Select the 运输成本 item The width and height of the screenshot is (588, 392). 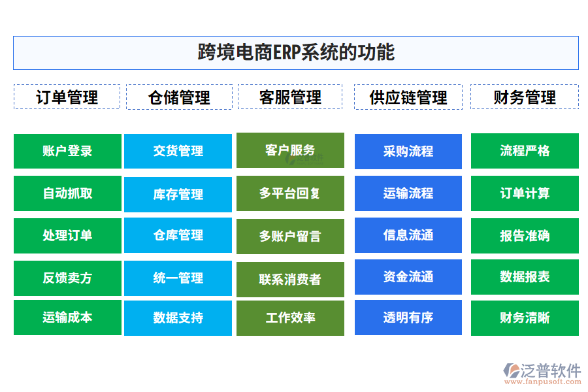click(66, 318)
